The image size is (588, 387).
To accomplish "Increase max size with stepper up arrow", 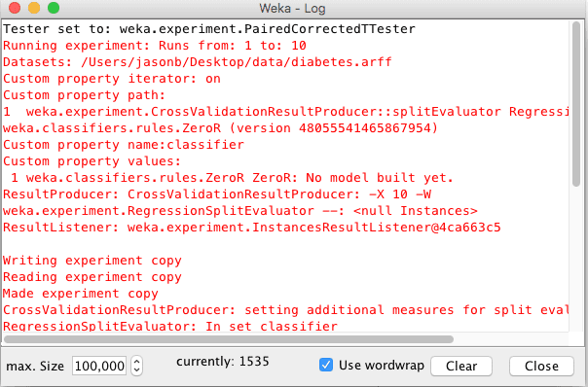I will tap(137, 362).
